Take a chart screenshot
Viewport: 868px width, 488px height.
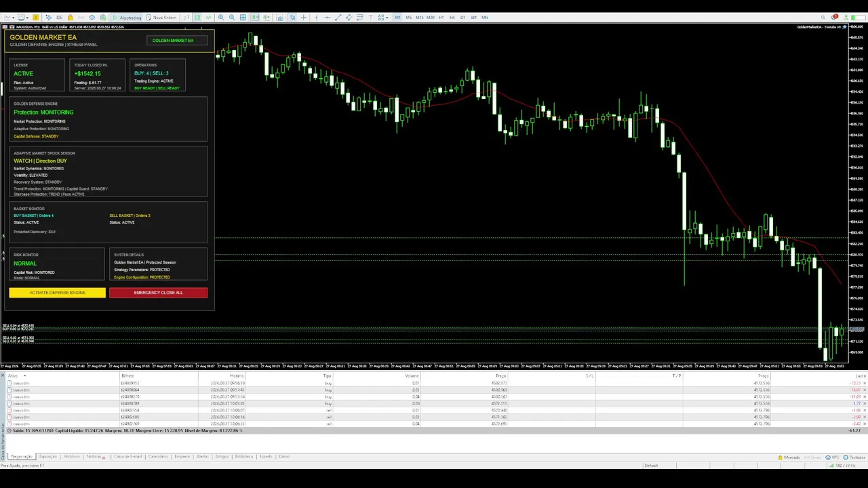pos(280,18)
